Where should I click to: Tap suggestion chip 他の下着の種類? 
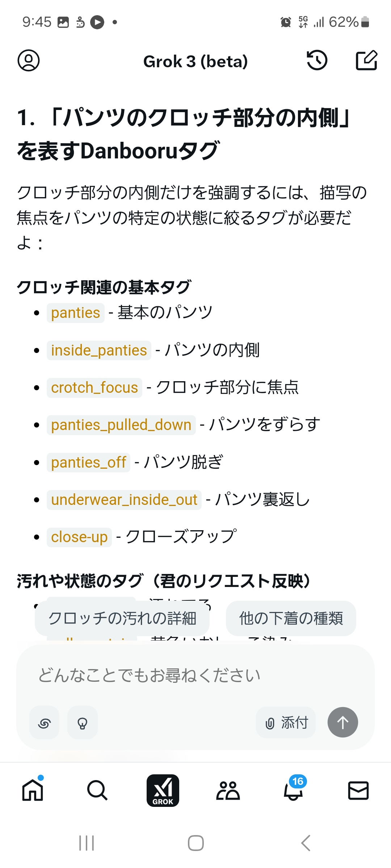pos(291,618)
